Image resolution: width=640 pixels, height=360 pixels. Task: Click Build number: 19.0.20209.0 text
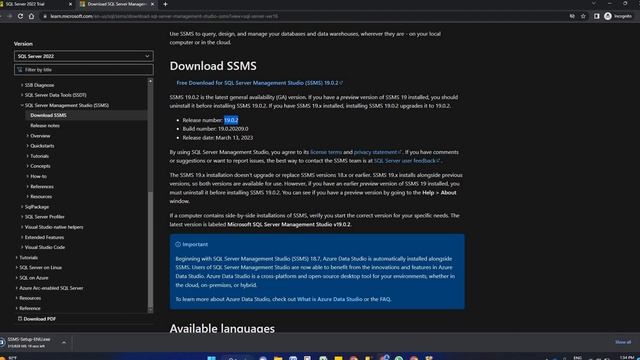click(215, 129)
